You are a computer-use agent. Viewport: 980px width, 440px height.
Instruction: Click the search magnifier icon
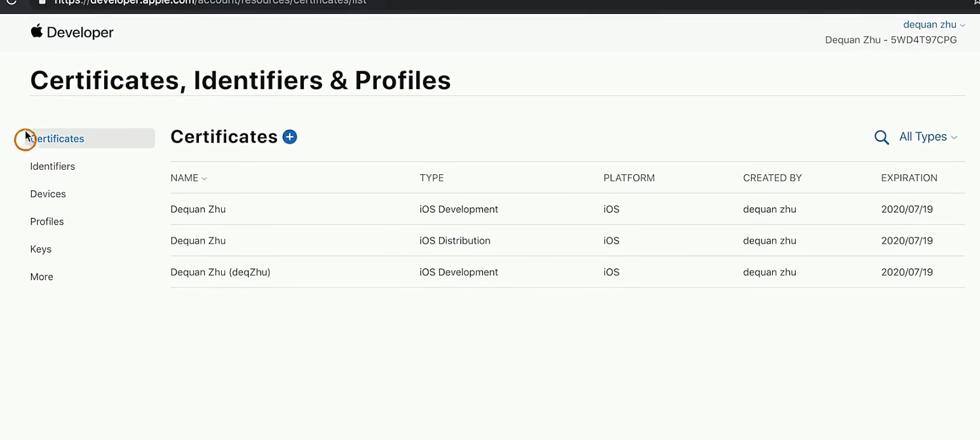(x=881, y=137)
